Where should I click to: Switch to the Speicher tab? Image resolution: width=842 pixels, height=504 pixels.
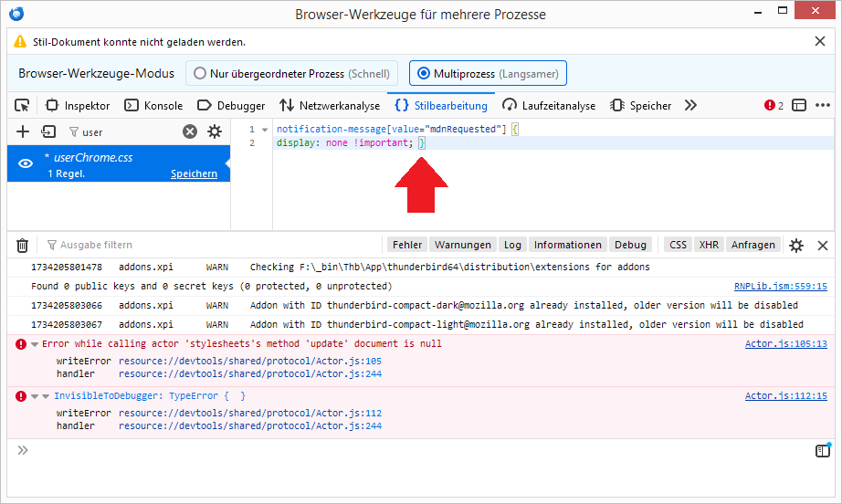click(640, 106)
